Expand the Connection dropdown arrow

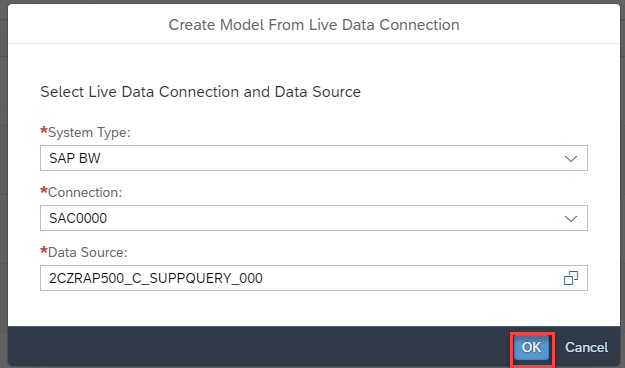[571, 219]
